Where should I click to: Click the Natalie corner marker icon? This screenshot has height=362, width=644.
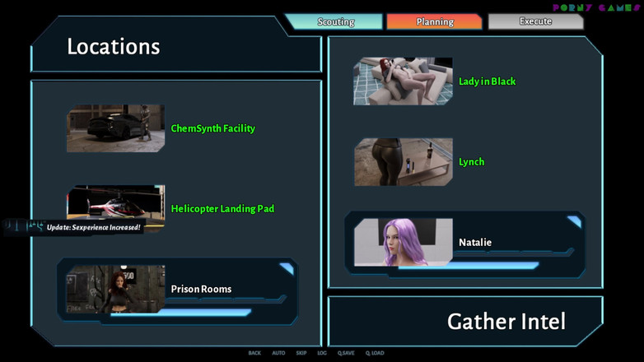pos(575,221)
